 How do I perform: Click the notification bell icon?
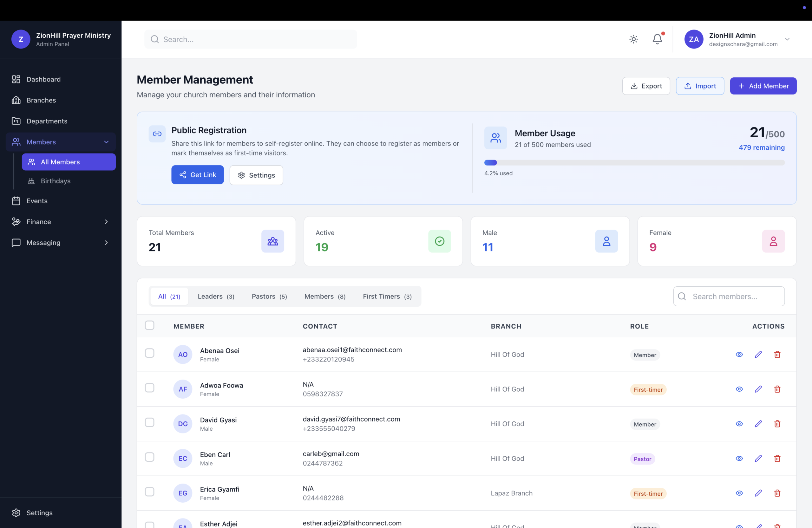pyautogui.click(x=657, y=39)
